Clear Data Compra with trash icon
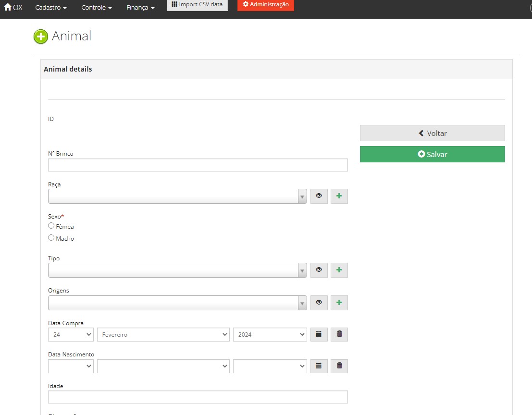The image size is (532, 415). [339, 334]
